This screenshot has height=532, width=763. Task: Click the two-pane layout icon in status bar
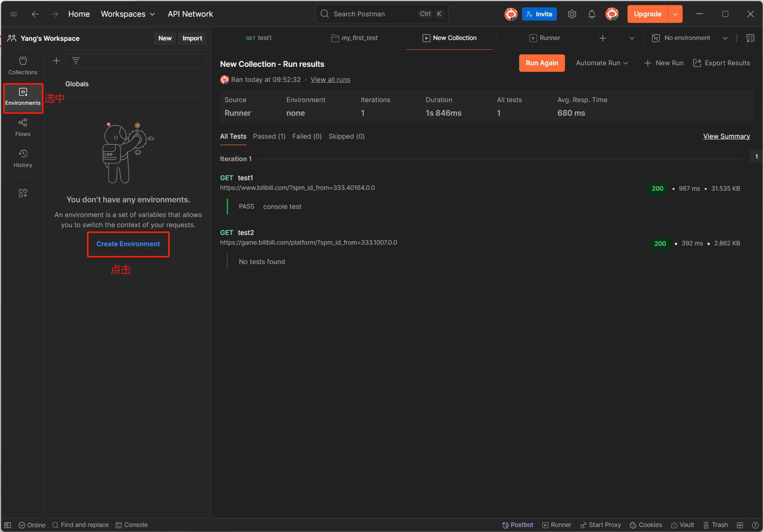(x=740, y=525)
